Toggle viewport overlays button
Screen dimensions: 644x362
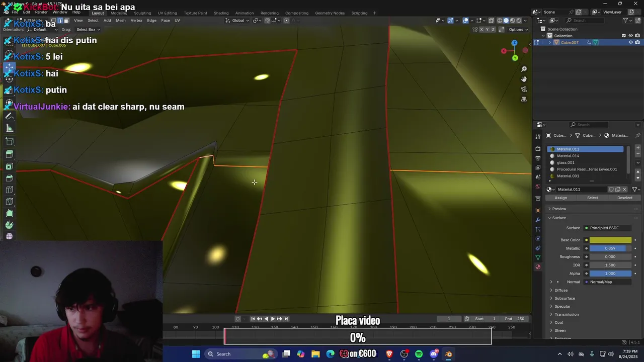[466, 21]
